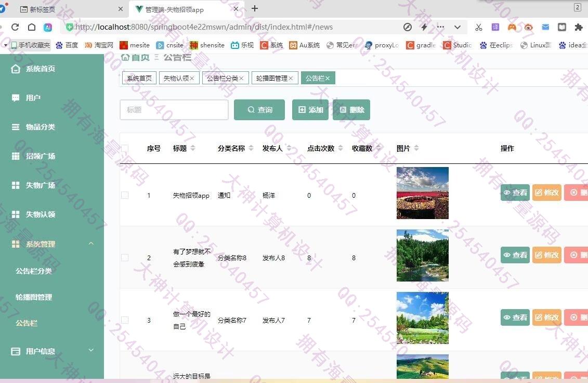The image size is (588, 383).
Task: Open the 淘宝网 bookmark
Action: [99, 45]
